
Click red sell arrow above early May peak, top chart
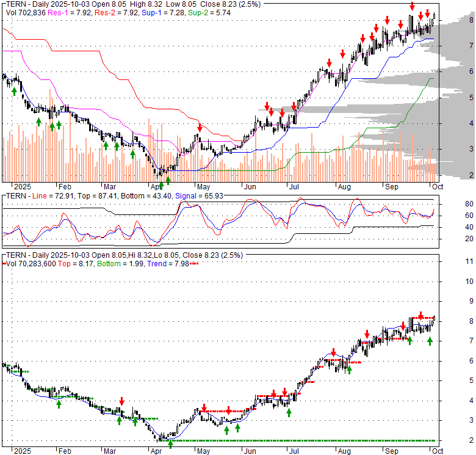coord(200,126)
